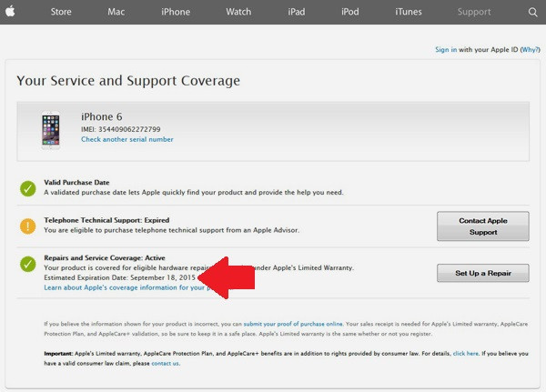Select iPad in the navigation bar
The width and height of the screenshot is (546, 392).
click(x=297, y=12)
